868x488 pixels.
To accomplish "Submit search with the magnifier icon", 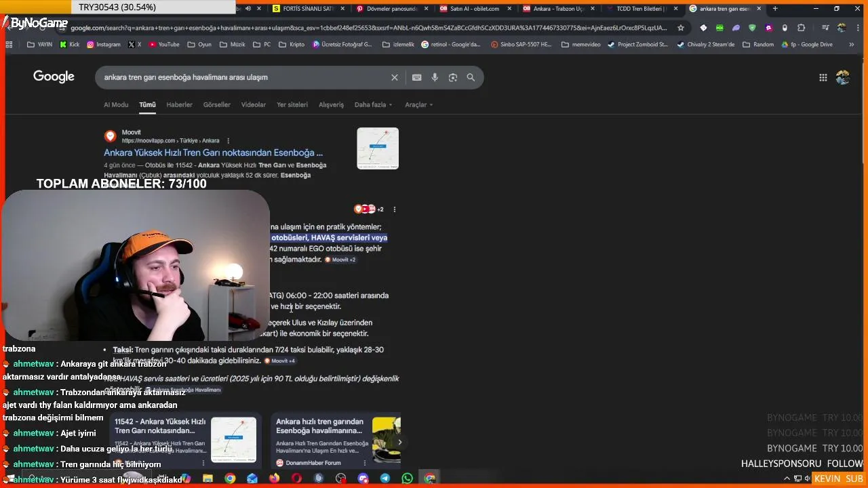I will (x=471, y=77).
